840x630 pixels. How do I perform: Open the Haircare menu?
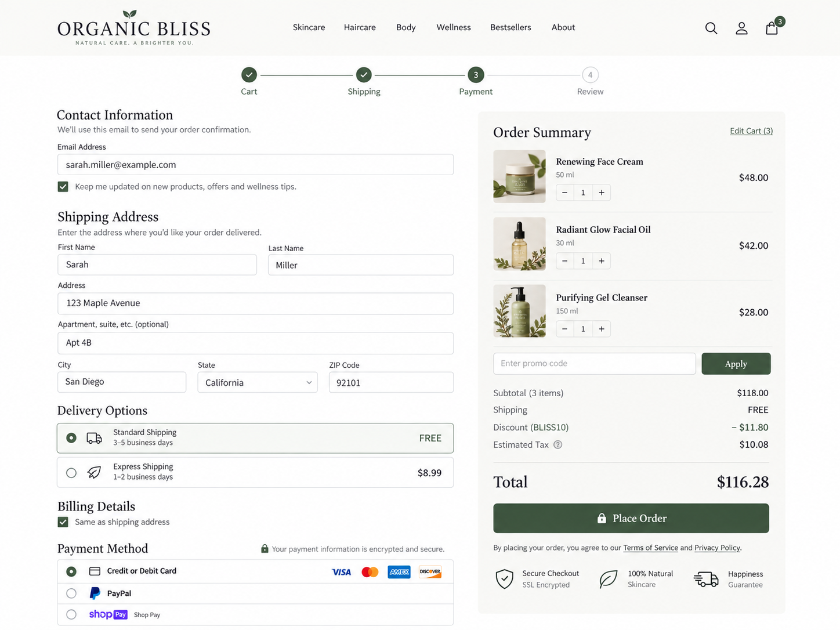click(x=360, y=27)
